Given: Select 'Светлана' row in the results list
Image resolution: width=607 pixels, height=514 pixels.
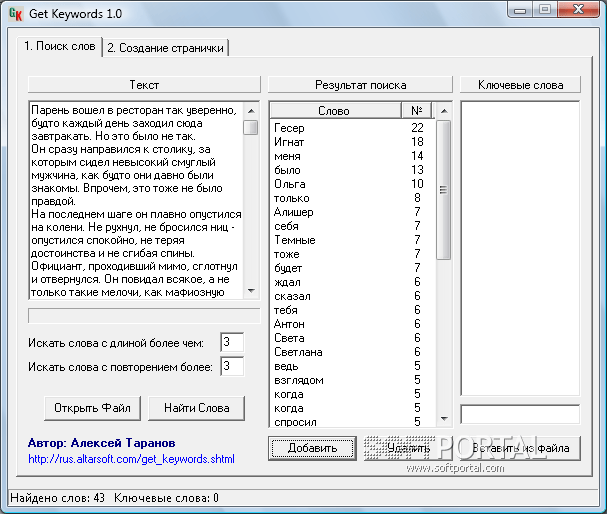Looking at the screenshot, I should [298, 352].
